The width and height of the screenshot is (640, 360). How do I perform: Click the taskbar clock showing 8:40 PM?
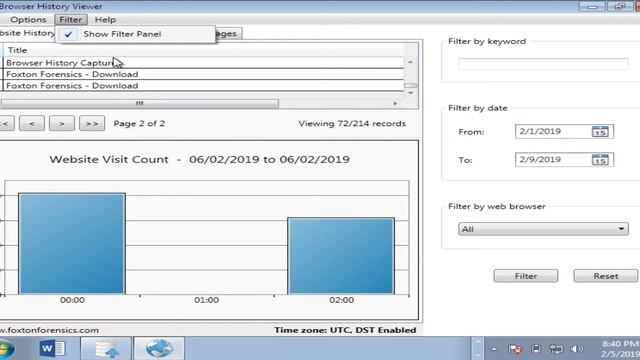620,349
